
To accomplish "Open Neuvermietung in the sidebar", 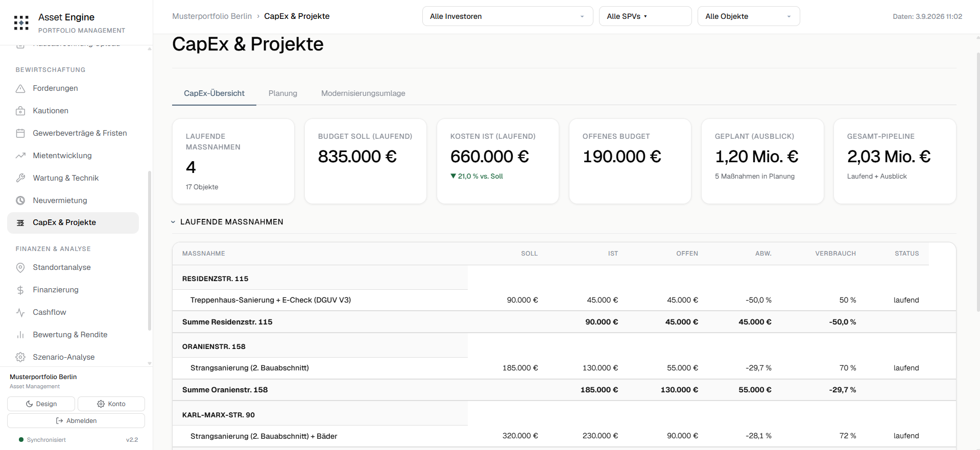I will point(73,201).
